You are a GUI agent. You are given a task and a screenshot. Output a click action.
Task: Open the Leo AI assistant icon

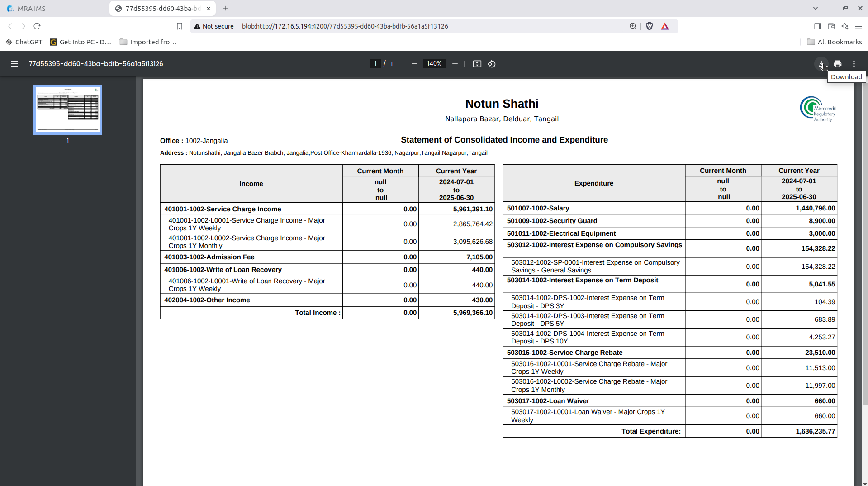(x=845, y=26)
